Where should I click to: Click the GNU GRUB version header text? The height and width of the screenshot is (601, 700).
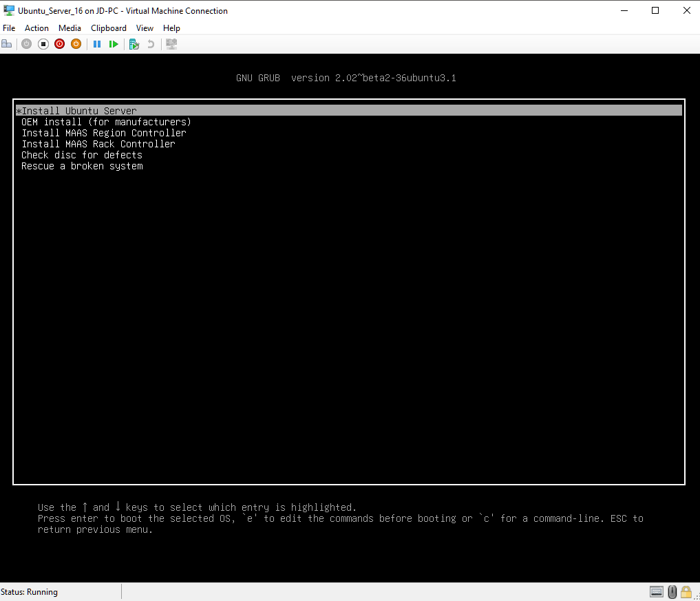(x=346, y=78)
